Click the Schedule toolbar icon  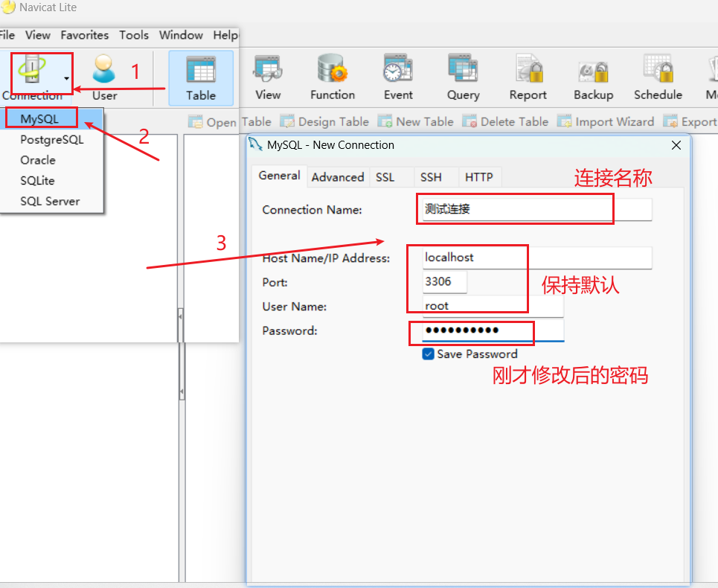[x=658, y=77]
